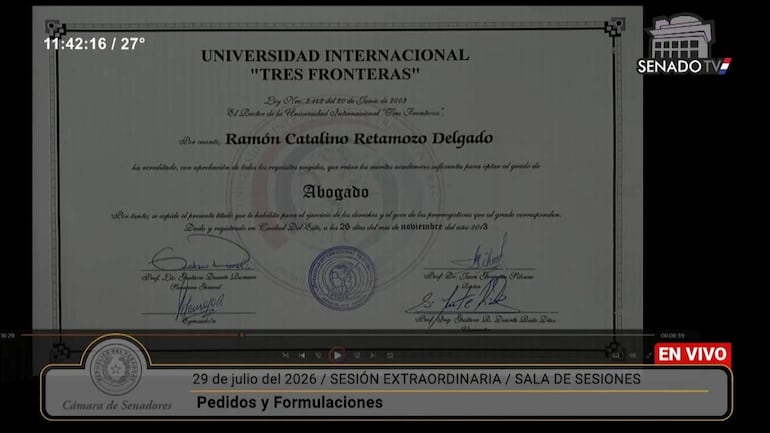Click the SENADO TV logo
Viewport: 770px width, 433px height.
tap(684, 46)
